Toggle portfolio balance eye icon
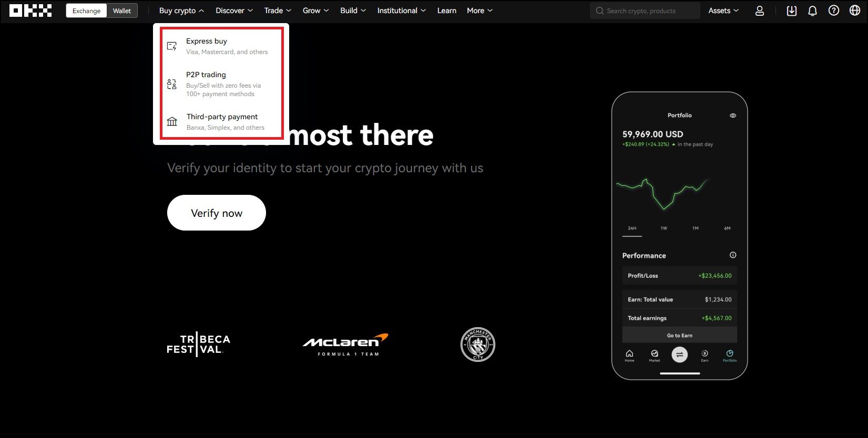 (x=732, y=116)
